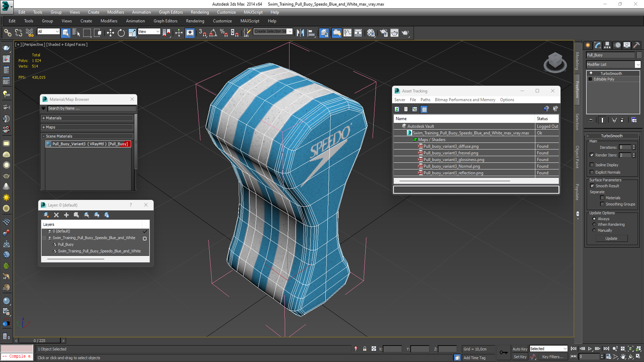Select the Move tool in main toolbar
The image size is (644, 362).
point(110,33)
